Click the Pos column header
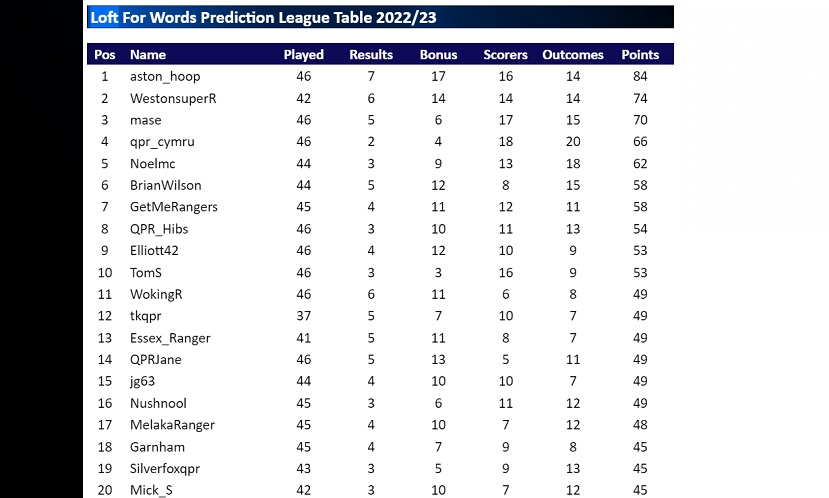This screenshot has height=498, width=829. click(x=104, y=55)
